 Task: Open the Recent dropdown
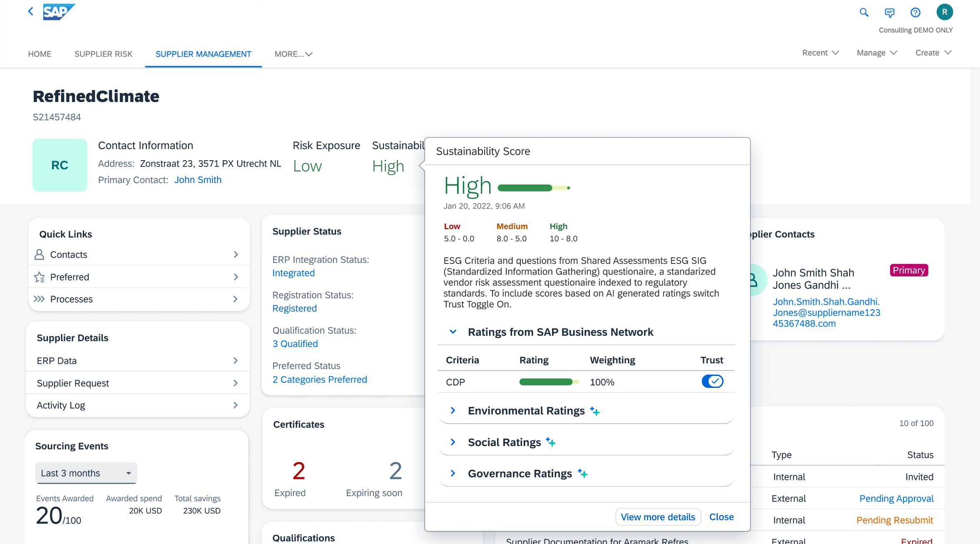820,53
